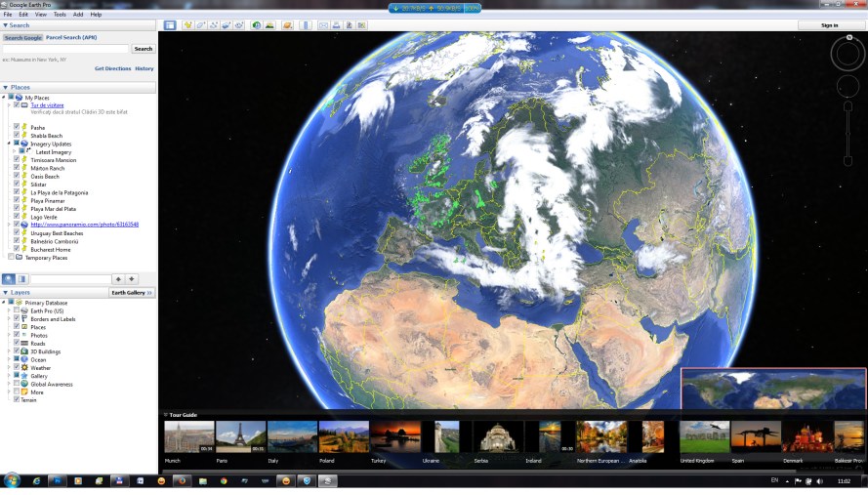Enable the Temporary Places checkbox
The width and height of the screenshot is (868, 495).
[x=11, y=258]
